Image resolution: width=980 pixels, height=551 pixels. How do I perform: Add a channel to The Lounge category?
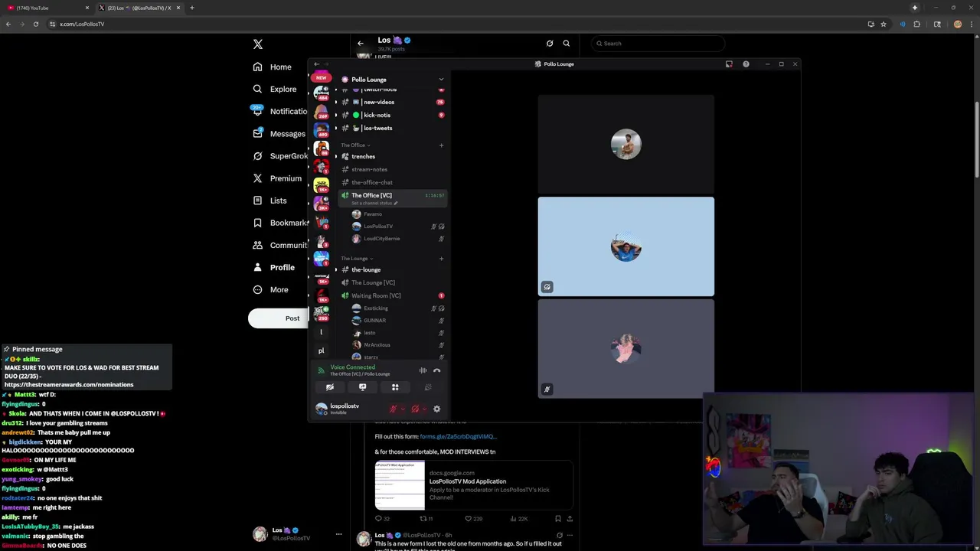[x=441, y=259]
